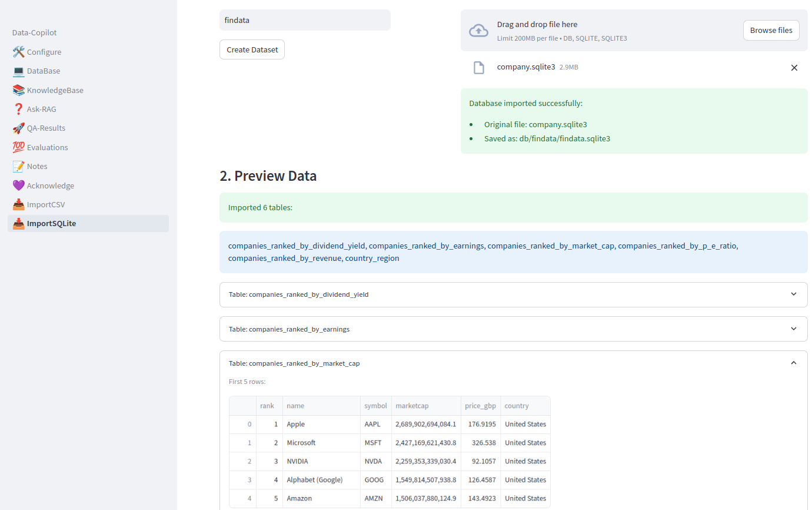Screen dimensions: 812x510
Task: Click the findata dataset name field
Action: [305, 20]
